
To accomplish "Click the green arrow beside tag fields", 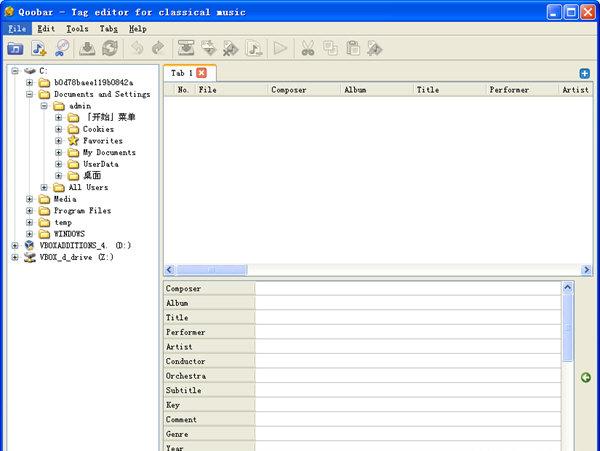I will pos(585,377).
